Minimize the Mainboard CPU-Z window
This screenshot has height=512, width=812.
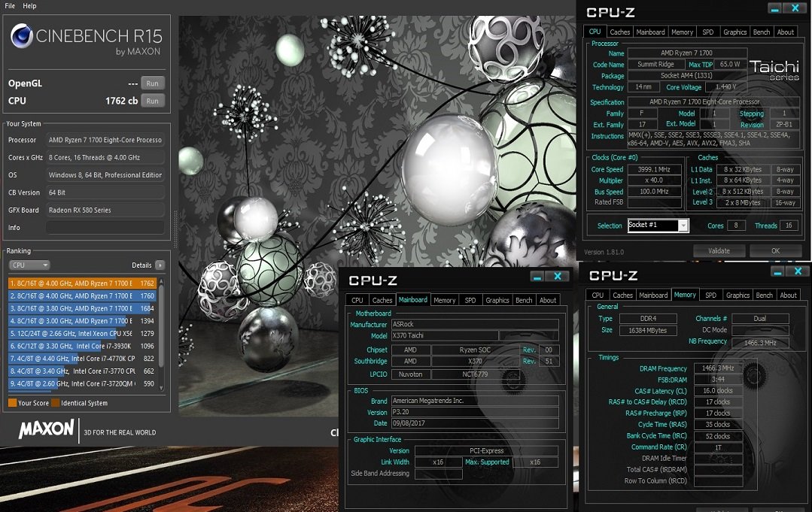537,277
